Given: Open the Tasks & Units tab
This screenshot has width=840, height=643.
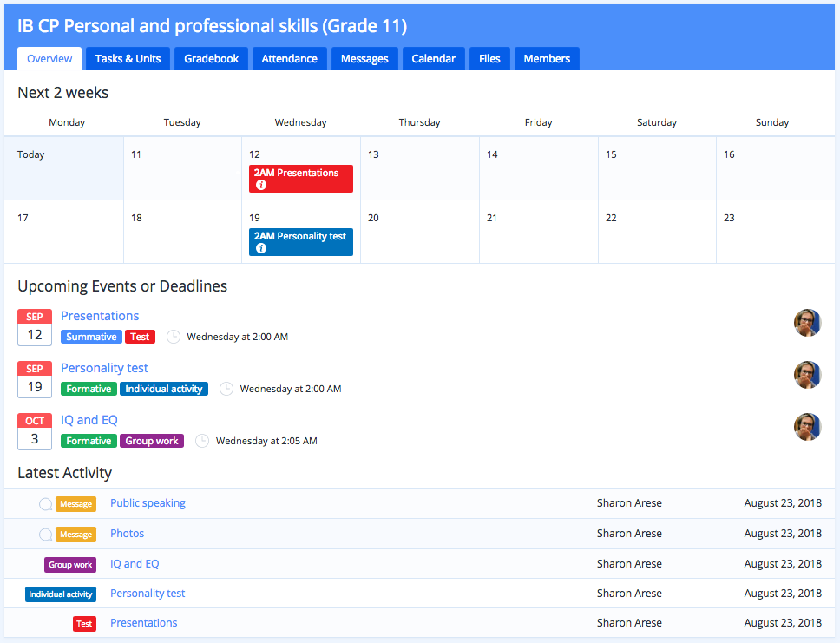Looking at the screenshot, I should [128, 58].
